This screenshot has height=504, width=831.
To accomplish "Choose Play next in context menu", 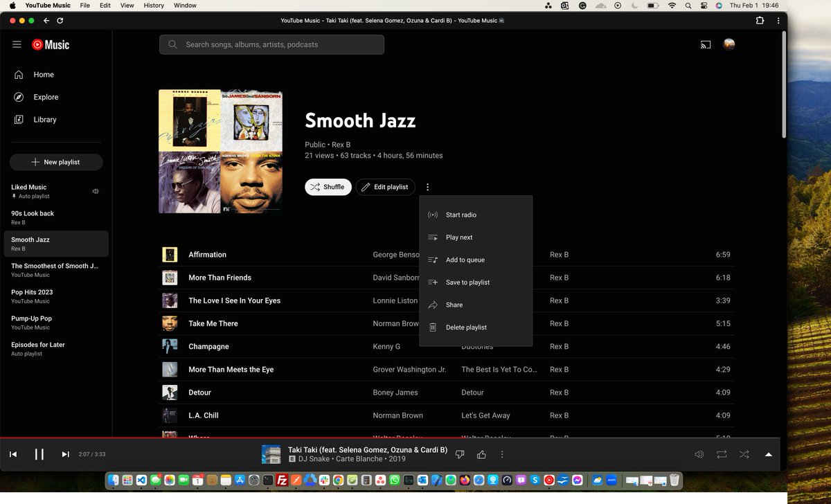I will coord(476,237).
